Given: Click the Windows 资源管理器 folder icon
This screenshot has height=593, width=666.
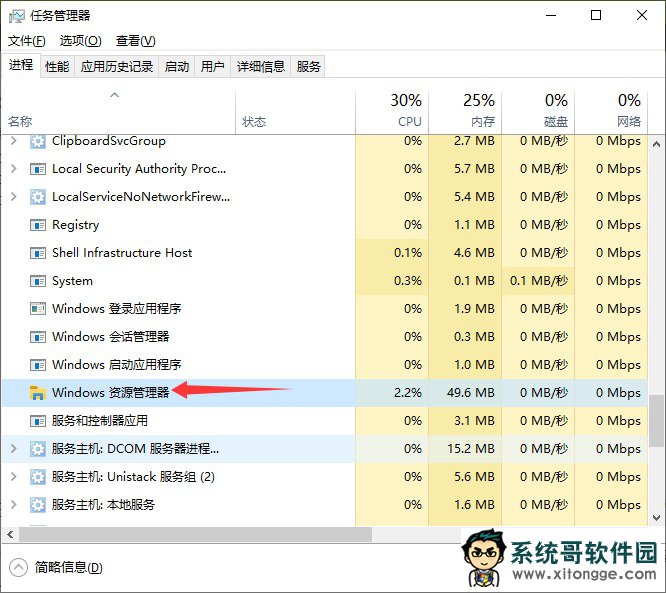Looking at the screenshot, I should tap(38, 393).
